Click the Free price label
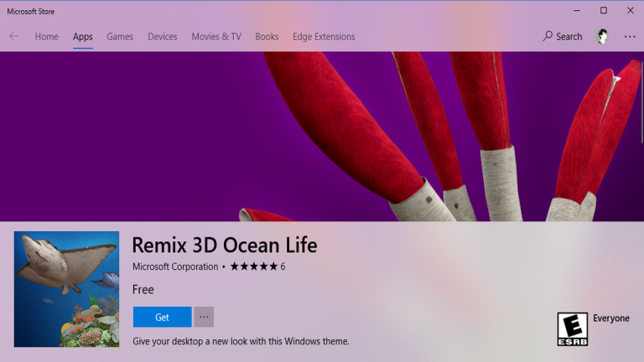This screenshot has height=362, width=644. point(143,289)
